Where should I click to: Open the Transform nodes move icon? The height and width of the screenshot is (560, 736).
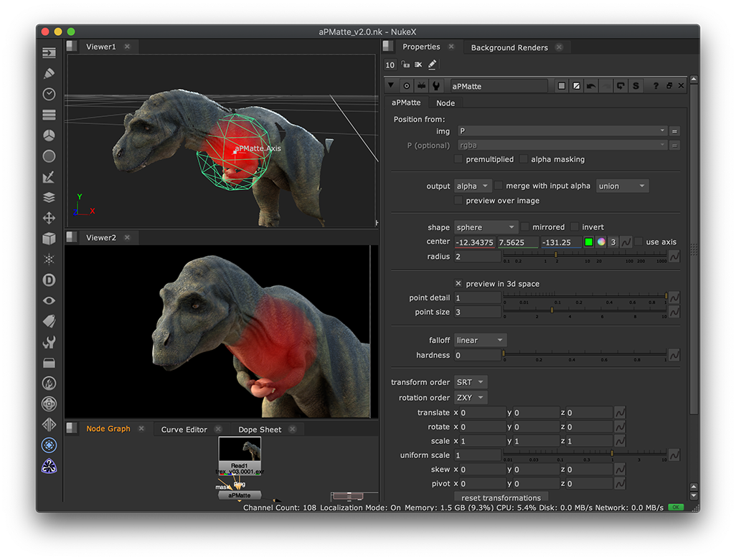tap(49, 218)
